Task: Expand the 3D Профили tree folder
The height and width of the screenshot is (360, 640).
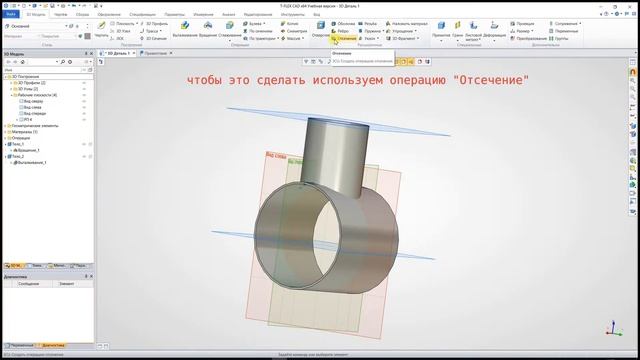Action: point(11,83)
